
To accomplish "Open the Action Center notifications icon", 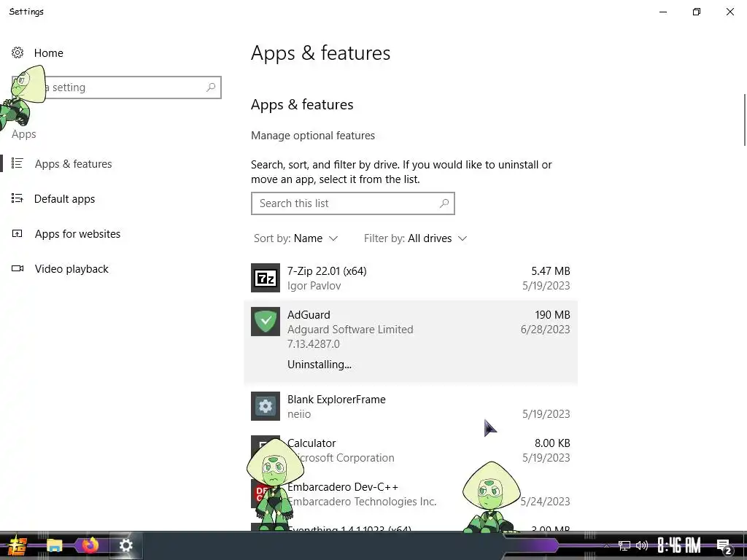I will click(x=724, y=547).
